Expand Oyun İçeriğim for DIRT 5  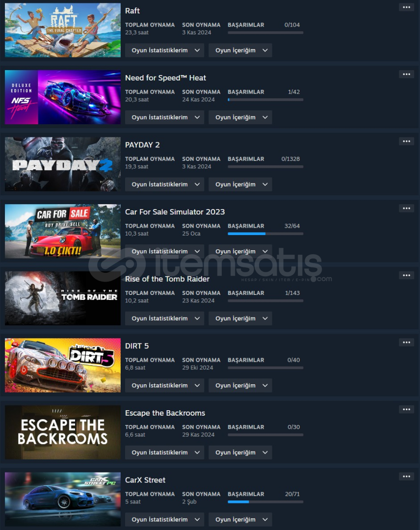240,385
